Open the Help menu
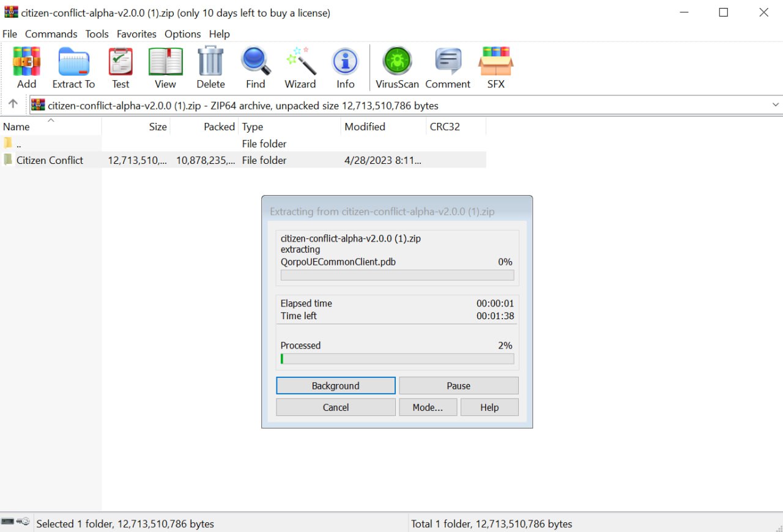The image size is (783, 532). click(219, 34)
